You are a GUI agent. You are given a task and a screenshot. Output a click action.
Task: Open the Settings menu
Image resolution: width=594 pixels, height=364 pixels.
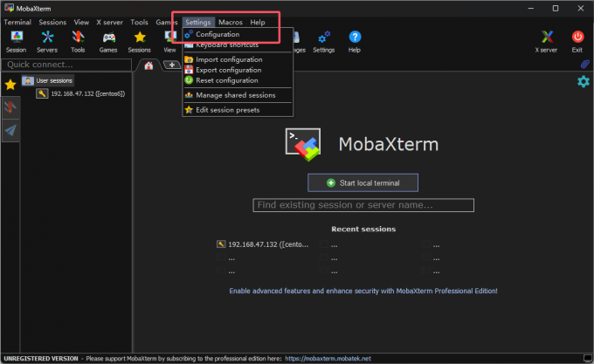pyautogui.click(x=198, y=22)
